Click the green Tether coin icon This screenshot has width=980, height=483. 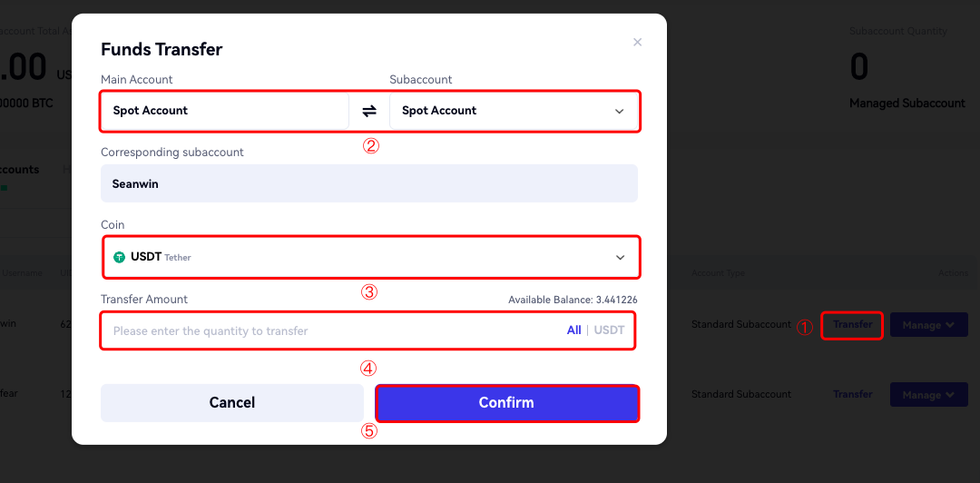pyautogui.click(x=119, y=257)
